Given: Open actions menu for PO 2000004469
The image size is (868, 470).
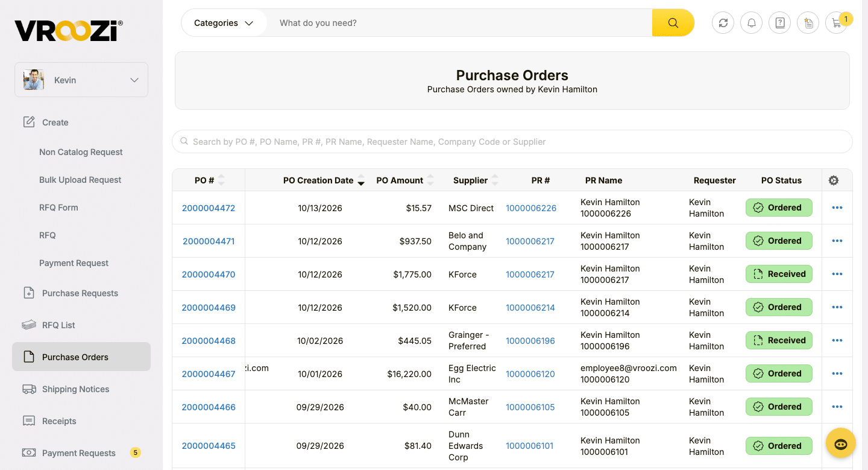Looking at the screenshot, I should tap(837, 307).
